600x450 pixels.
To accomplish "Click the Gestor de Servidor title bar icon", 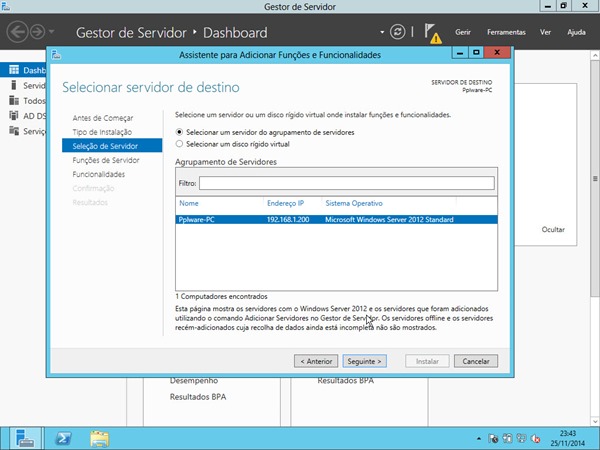I will [x=5, y=7].
